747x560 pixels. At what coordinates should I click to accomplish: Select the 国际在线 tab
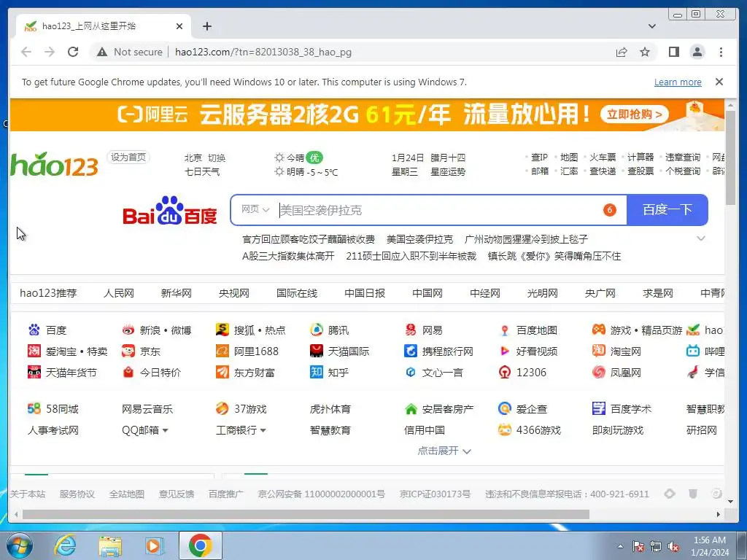point(297,293)
